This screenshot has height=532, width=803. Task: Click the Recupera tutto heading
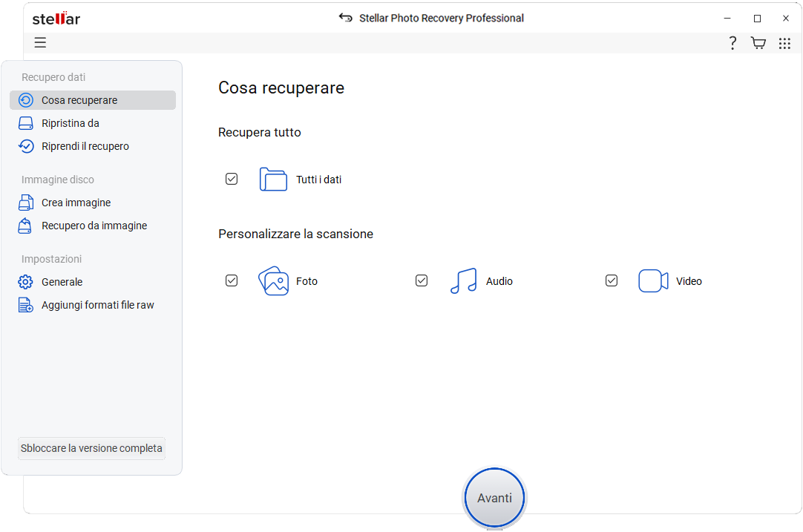pyautogui.click(x=260, y=133)
